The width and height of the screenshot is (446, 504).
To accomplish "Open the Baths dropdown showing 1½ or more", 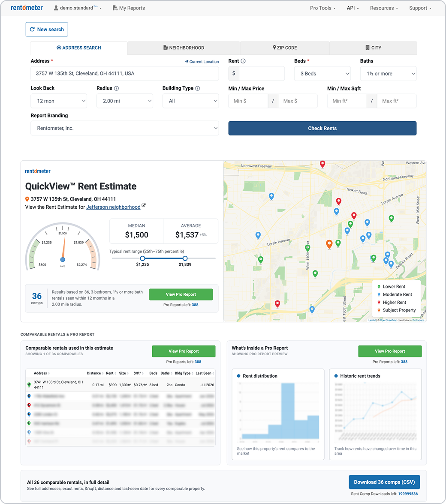I will (389, 74).
